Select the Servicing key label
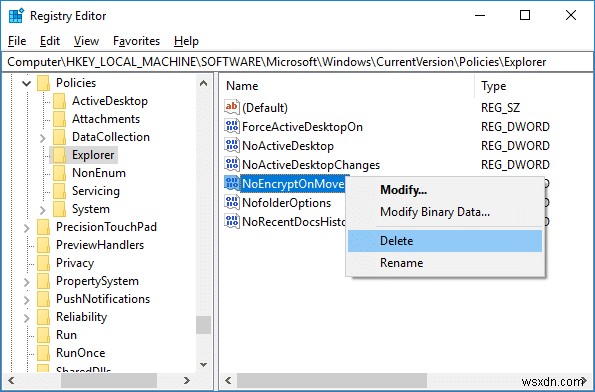The image size is (595, 392). pyautogui.click(x=96, y=191)
